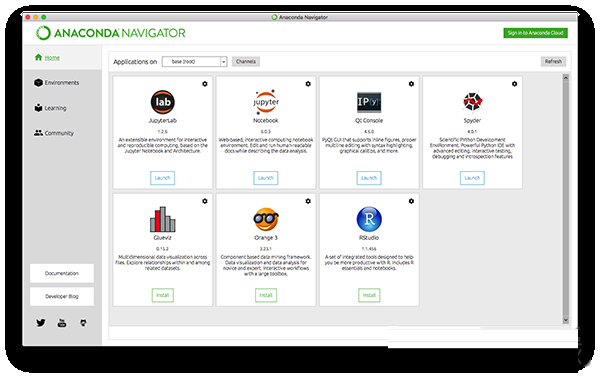The image size is (600, 378).
Task: Open the GitHub link icon
Action: tap(83, 323)
